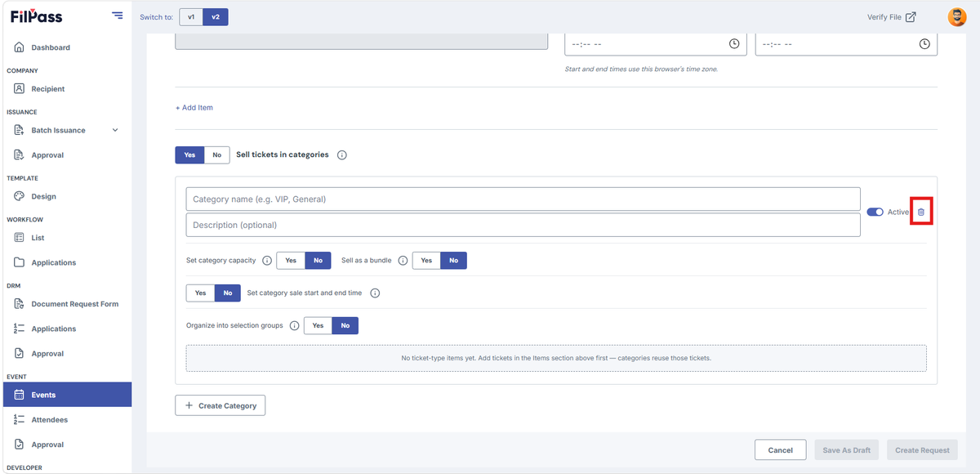Viewport: 980px width, 474px height.
Task: Click the user avatar in the top right
Action: pyautogui.click(x=956, y=17)
